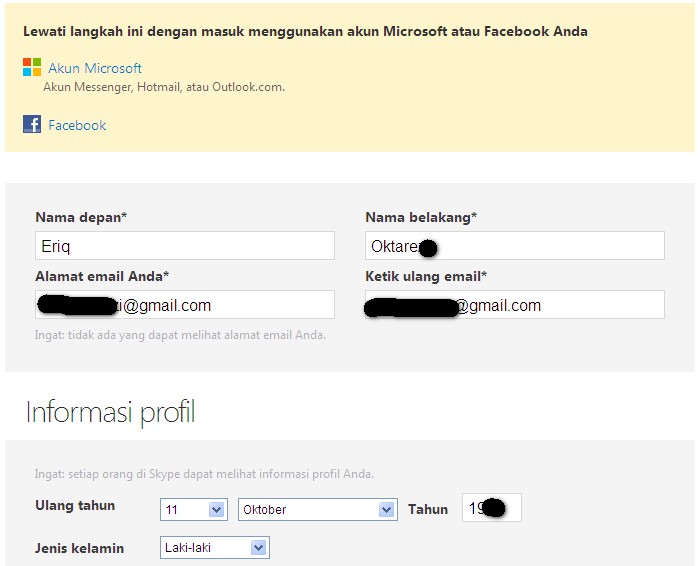Expand the month dropdown showing Oktober
Viewport: 700px width, 566px height.
click(x=317, y=509)
